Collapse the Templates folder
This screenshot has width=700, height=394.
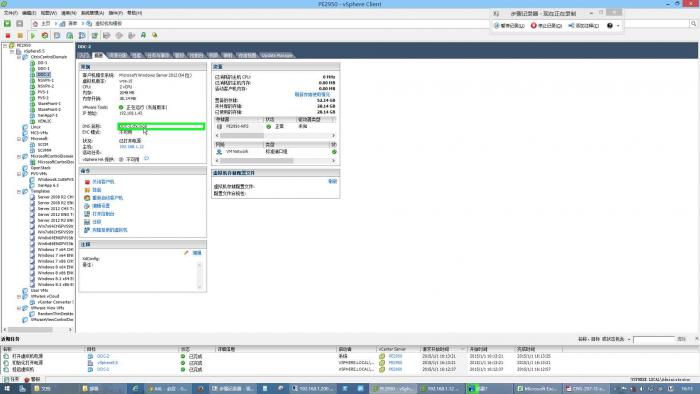coord(19,191)
